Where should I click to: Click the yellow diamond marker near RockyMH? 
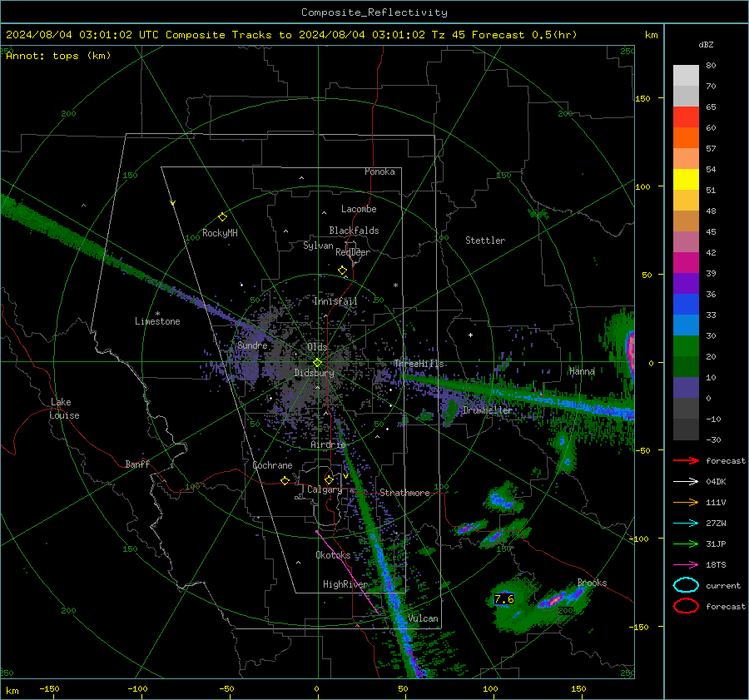(x=222, y=217)
